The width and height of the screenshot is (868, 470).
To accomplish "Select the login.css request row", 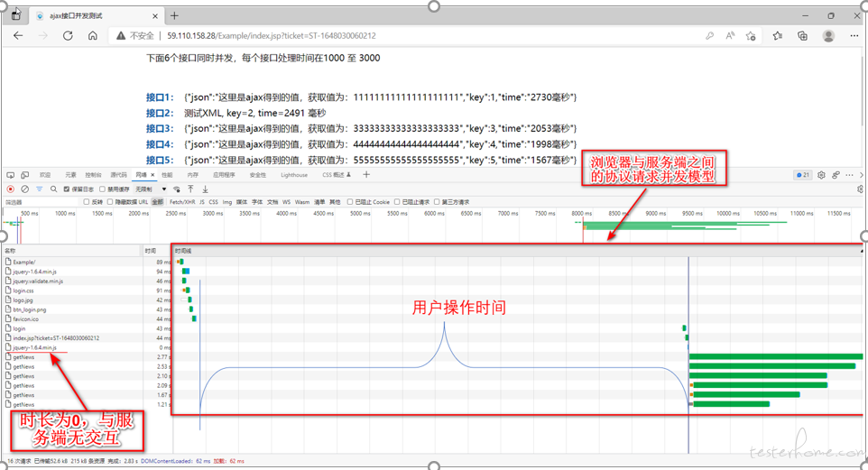I will click(23, 290).
